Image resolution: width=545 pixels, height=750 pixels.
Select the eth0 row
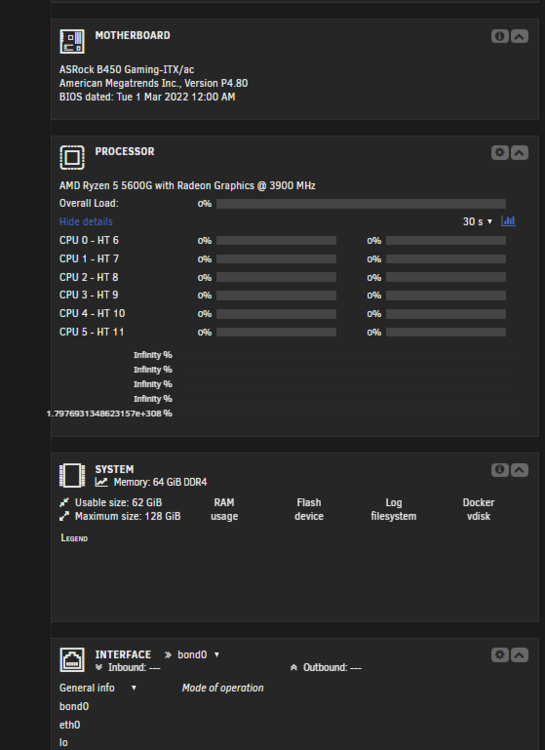click(70, 725)
